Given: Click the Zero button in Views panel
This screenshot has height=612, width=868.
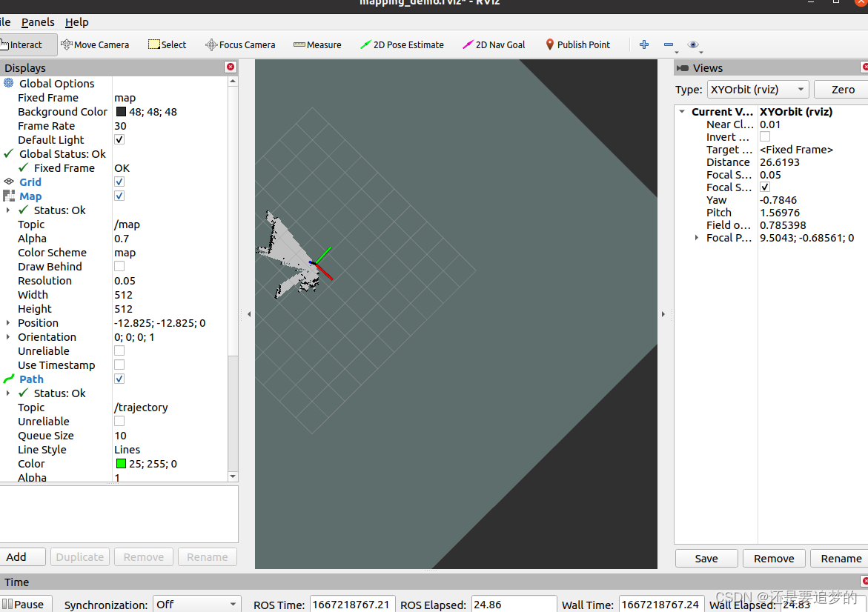Looking at the screenshot, I should tap(843, 89).
